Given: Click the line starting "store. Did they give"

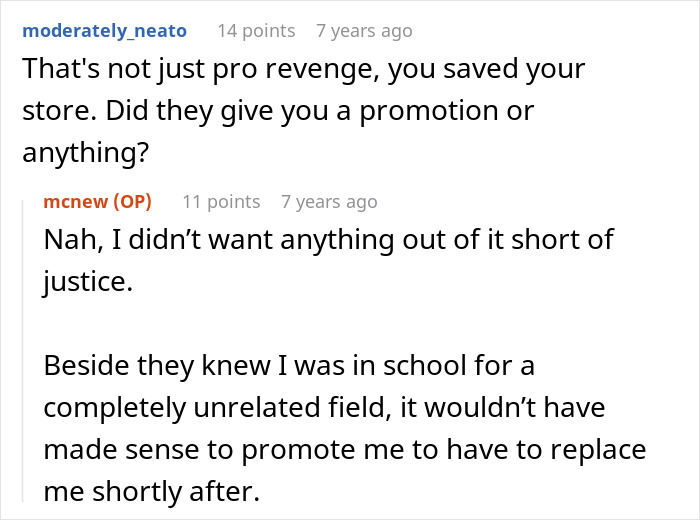Looking at the screenshot, I should click(x=278, y=111).
